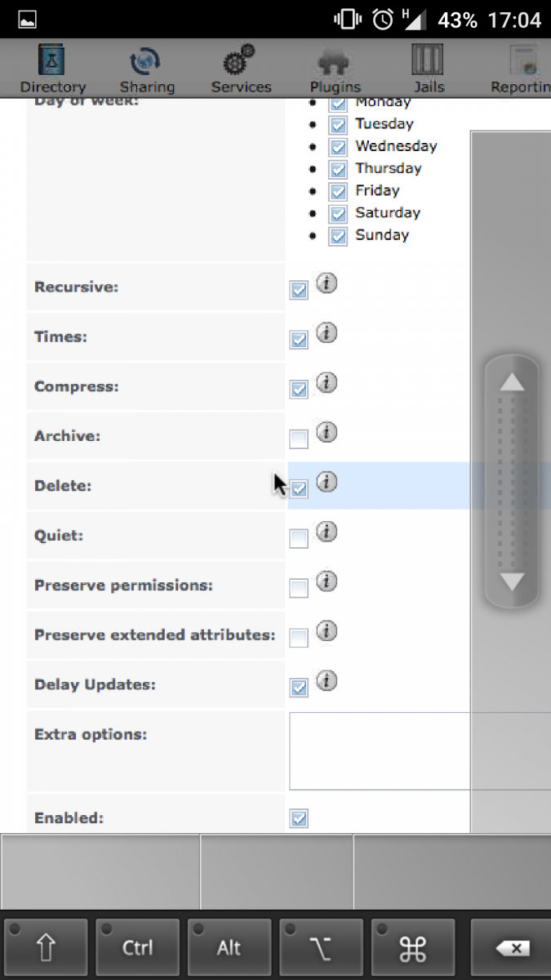
Task: Tap the Alt modifier key
Action: click(229, 948)
